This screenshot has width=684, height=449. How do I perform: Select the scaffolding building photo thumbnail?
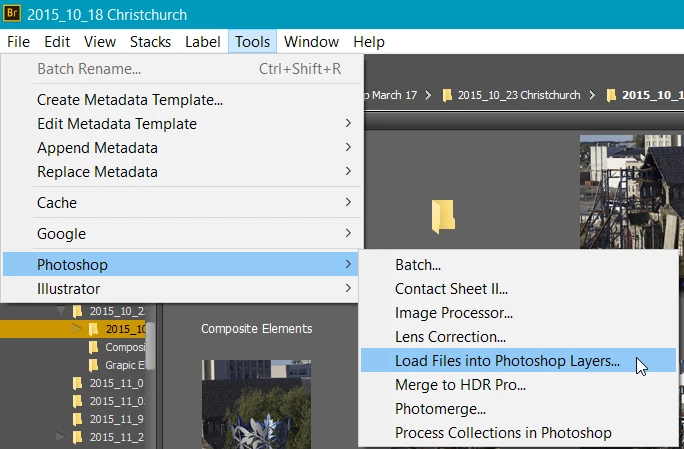[x=632, y=191]
